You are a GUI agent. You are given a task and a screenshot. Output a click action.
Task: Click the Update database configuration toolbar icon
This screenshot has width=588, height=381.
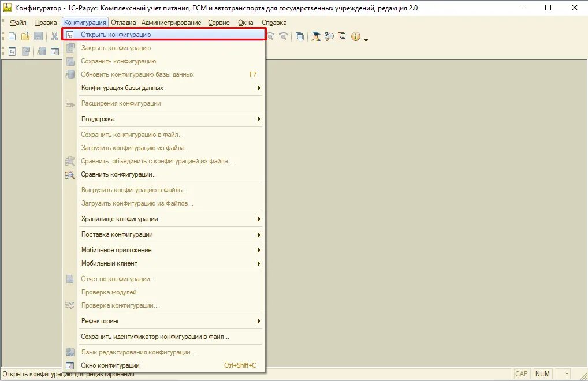42,52
